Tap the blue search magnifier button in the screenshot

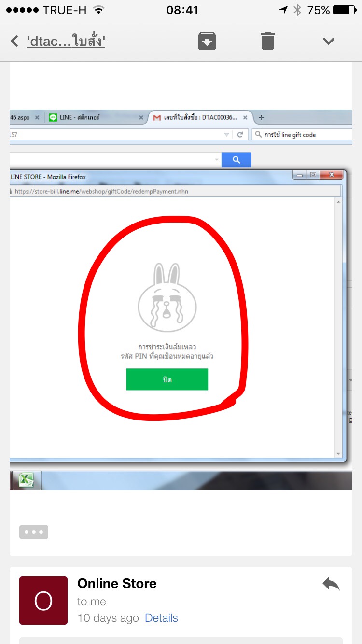(x=236, y=160)
